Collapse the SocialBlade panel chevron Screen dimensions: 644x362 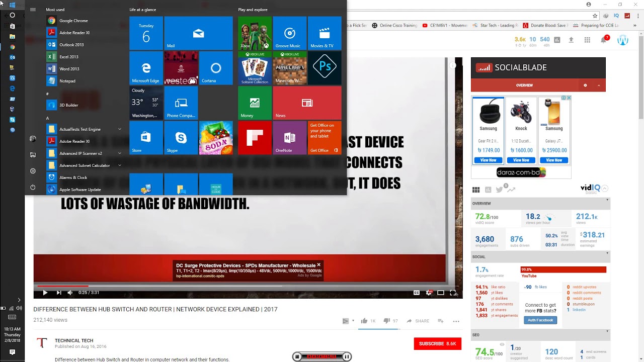click(599, 85)
